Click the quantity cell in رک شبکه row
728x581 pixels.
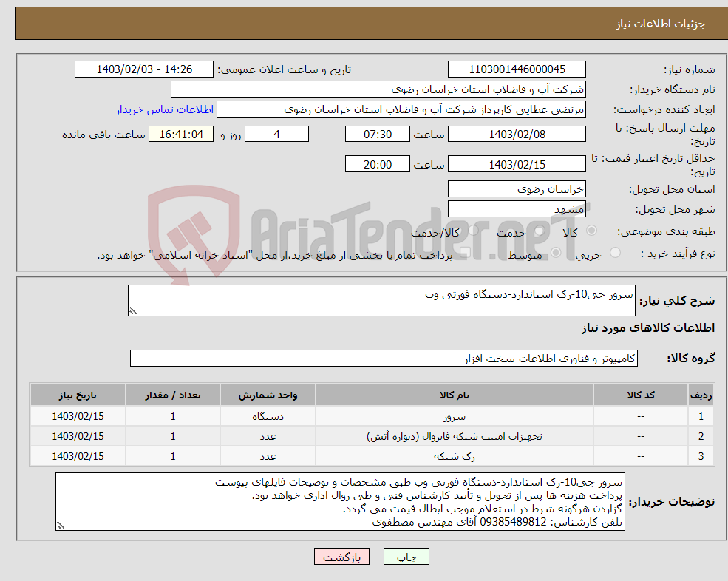point(173,456)
